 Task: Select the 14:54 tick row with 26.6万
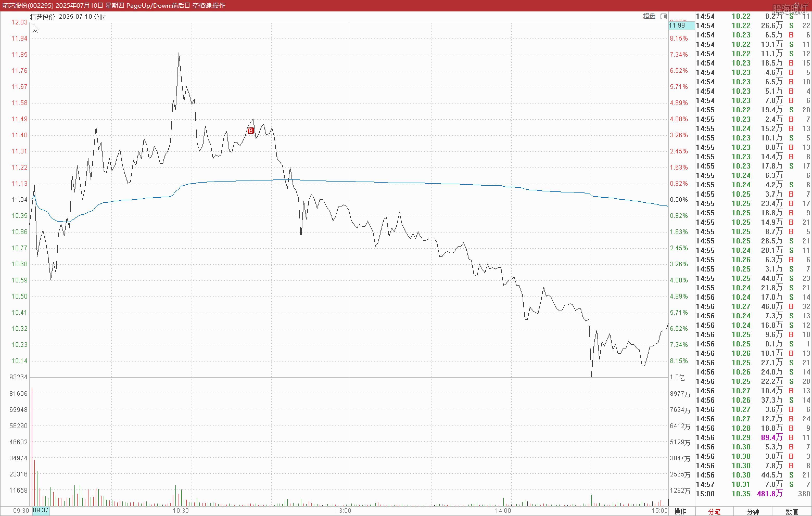coord(753,25)
